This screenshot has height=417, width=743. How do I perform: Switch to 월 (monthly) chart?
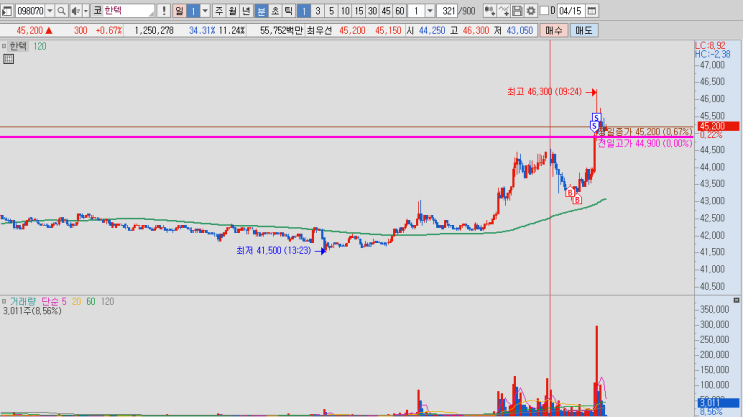coord(233,10)
